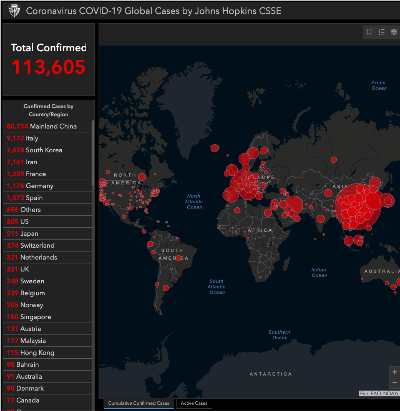Click the red circle over Iceland
Image resolution: width=400 pixels, height=411 pixels.
(215, 148)
